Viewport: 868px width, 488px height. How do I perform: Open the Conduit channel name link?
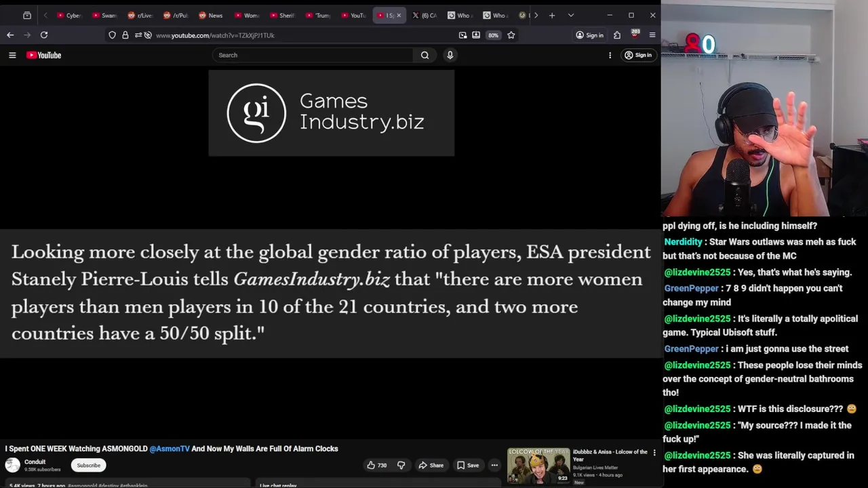[35, 462]
